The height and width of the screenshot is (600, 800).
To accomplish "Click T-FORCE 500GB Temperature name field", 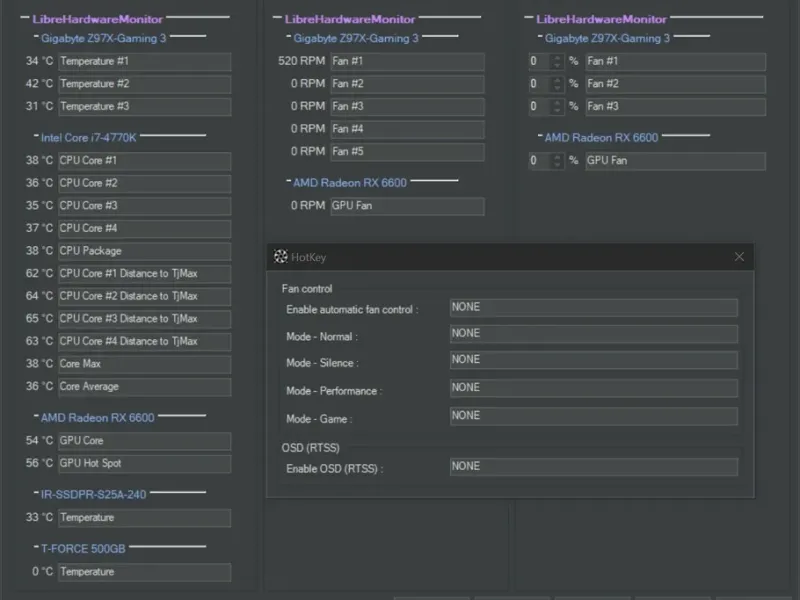I will point(144,572).
